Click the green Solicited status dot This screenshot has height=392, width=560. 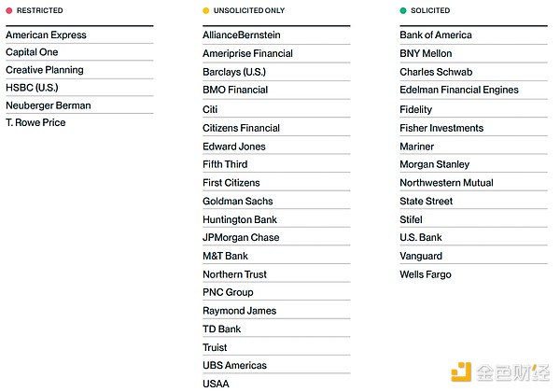(x=403, y=11)
